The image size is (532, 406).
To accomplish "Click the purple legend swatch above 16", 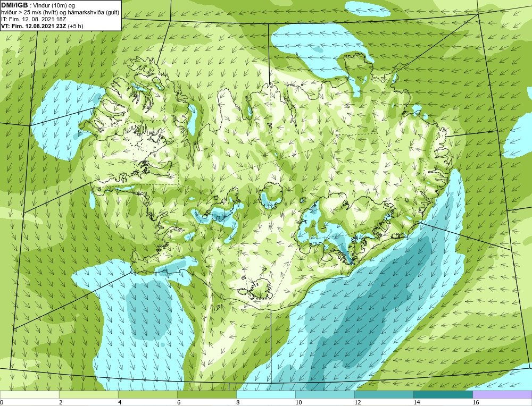I will [x=502, y=394].
